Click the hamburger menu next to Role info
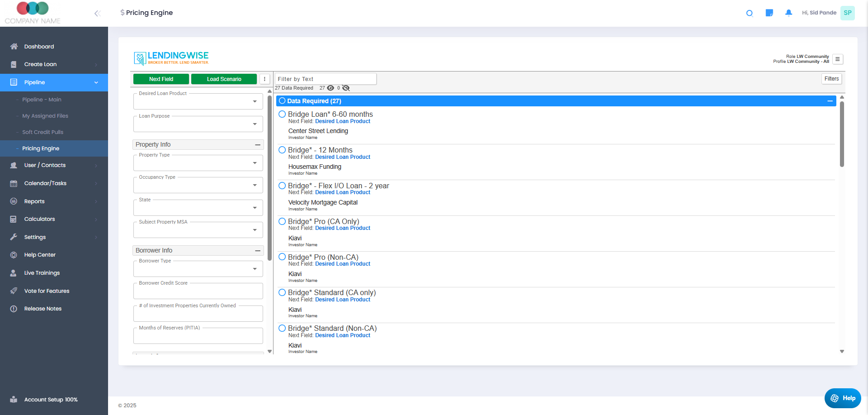The width and height of the screenshot is (868, 415). click(837, 59)
